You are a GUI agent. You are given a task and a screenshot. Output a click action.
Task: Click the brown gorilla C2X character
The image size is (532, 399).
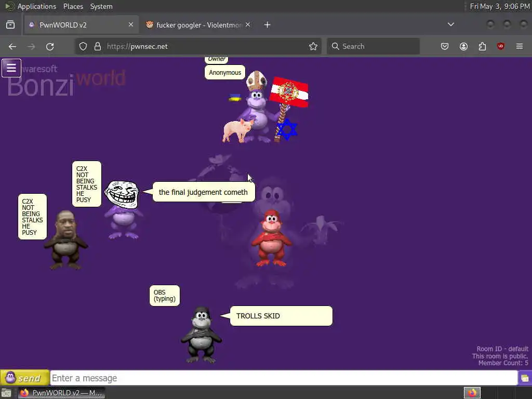tap(66, 240)
